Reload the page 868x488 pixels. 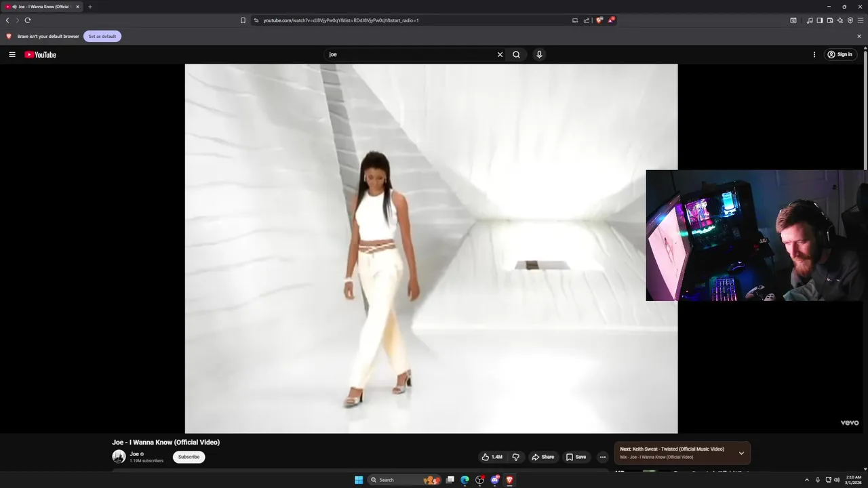(28, 20)
